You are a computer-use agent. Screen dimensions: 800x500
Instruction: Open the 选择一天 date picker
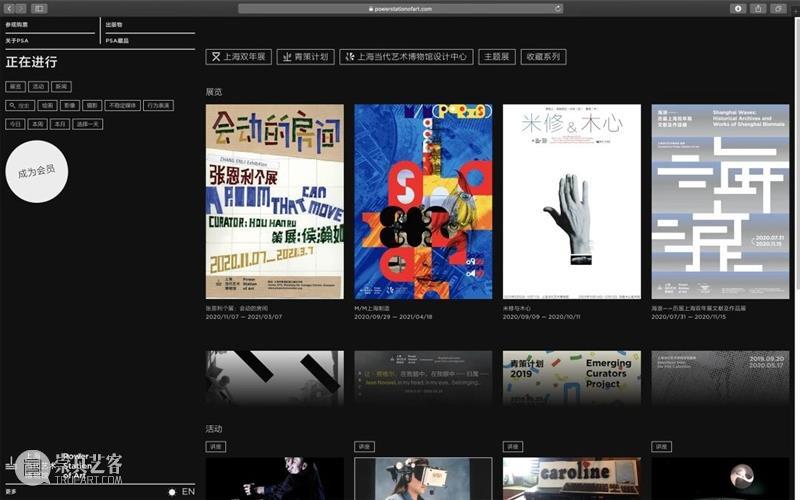(88, 124)
